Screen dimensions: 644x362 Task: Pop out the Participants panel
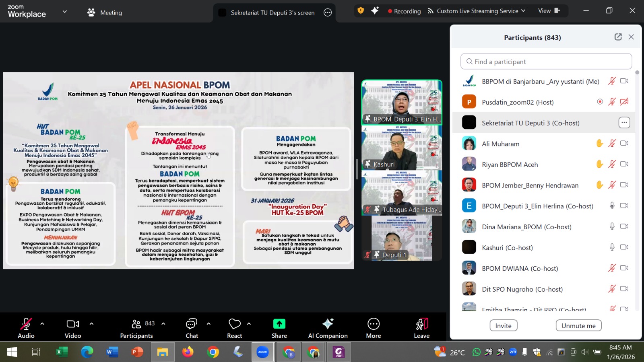(618, 37)
